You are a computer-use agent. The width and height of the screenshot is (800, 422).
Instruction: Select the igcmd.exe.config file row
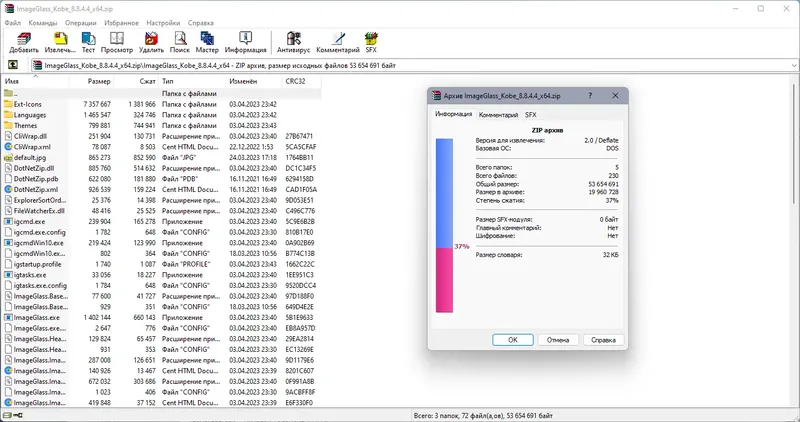tap(161, 232)
